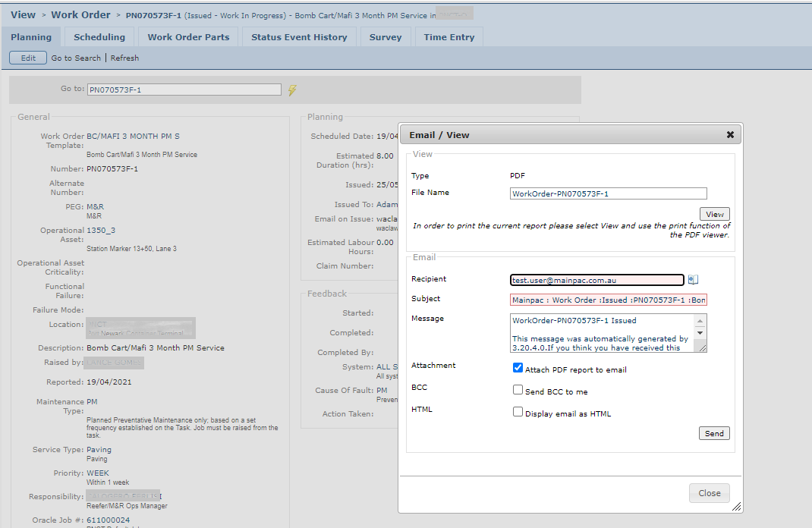Click into the Recipient email field
The height and width of the screenshot is (528, 812).
[597, 280]
